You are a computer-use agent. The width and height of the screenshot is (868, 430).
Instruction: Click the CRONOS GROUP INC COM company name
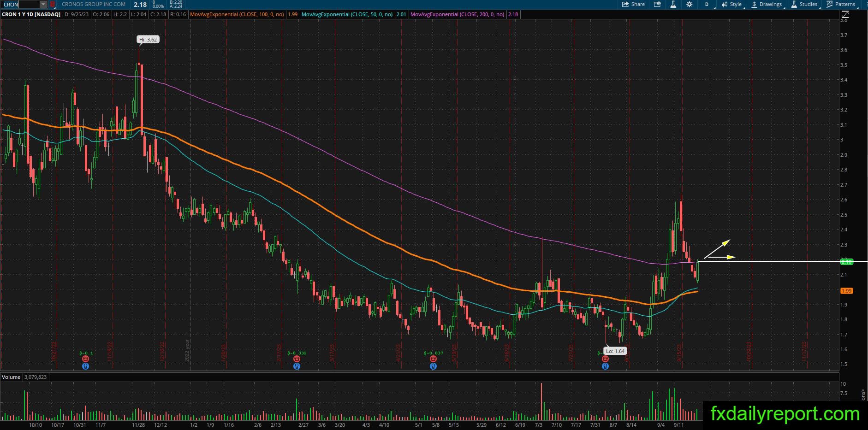(94, 4)
